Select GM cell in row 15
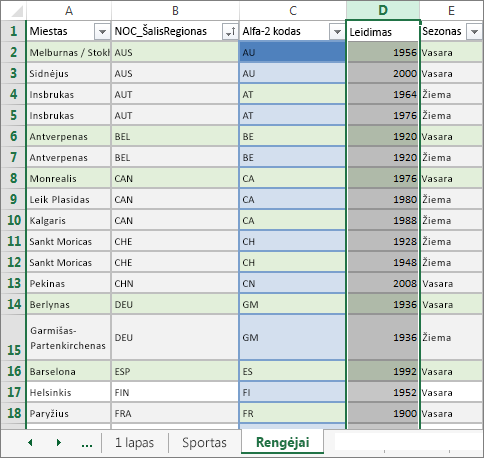This screenshot has width=484, height=458. (292, 337)
